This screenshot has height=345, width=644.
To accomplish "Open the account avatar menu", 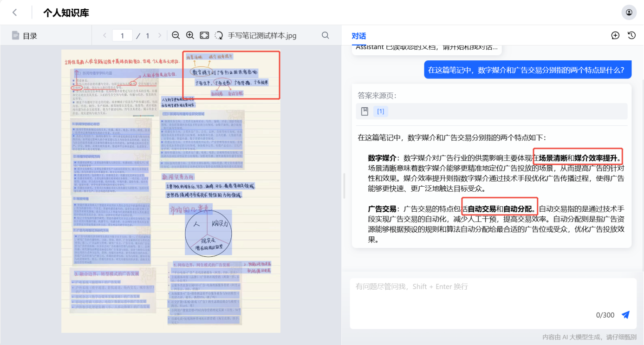I will tap(629, 12).
